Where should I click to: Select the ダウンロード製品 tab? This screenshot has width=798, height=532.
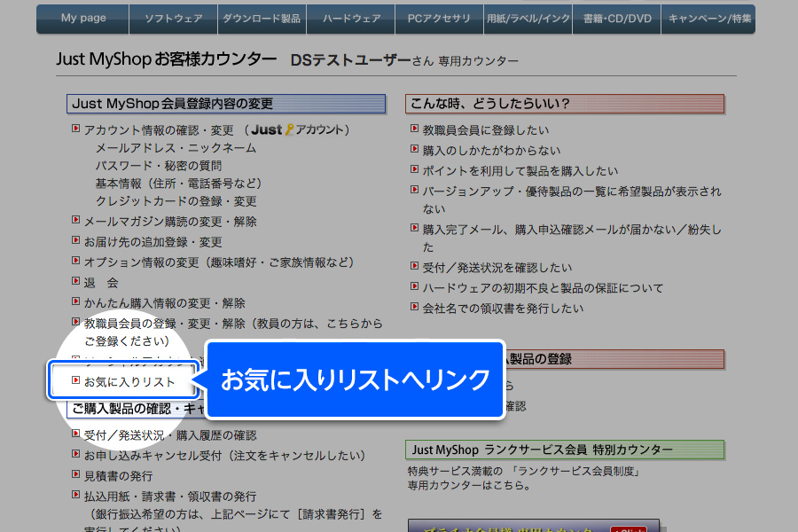262,19
